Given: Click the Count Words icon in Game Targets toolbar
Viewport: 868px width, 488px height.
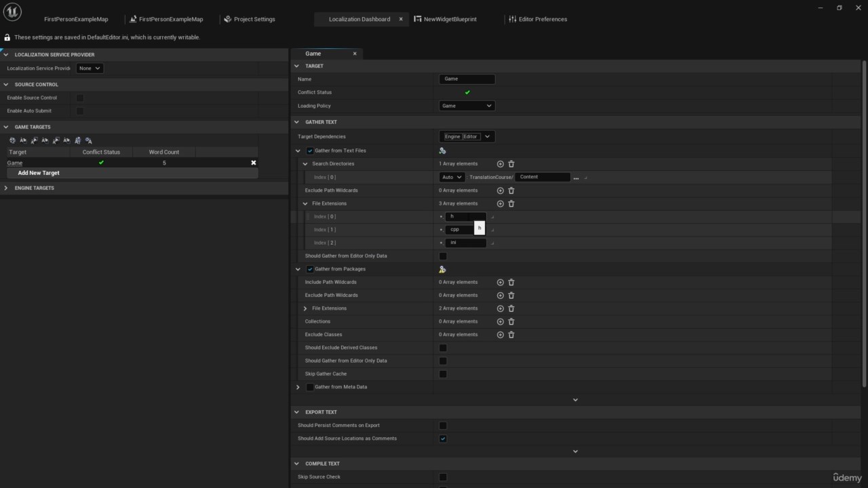Looking at the screenshot, I should 77,140.
